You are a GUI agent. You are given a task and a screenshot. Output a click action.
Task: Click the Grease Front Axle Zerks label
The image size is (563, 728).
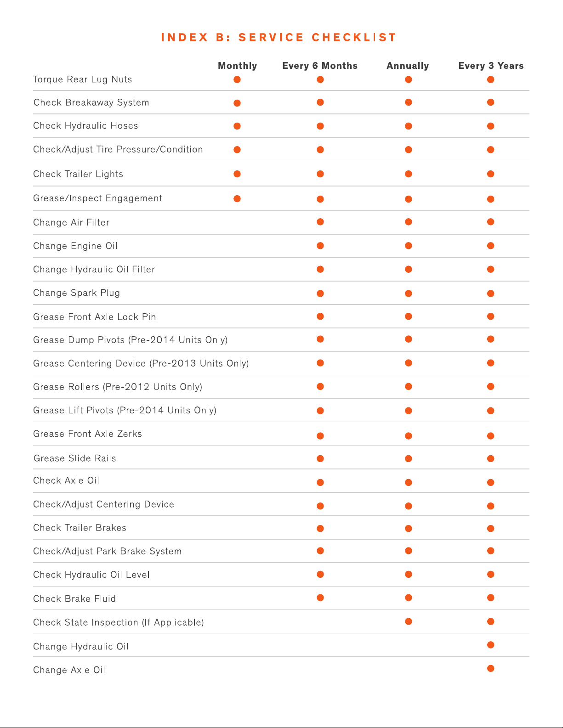(x=88, y=434)
